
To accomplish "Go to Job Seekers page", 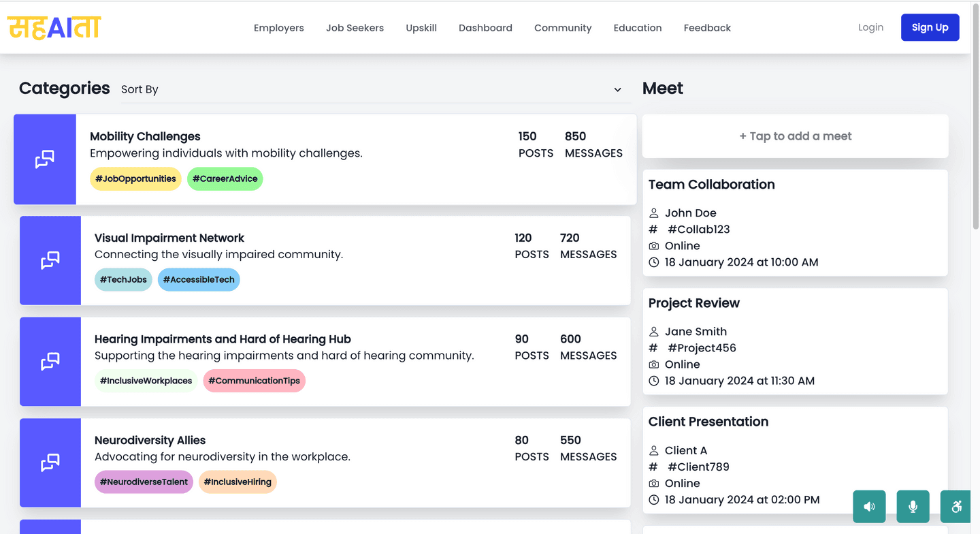I will coord(355,28).
